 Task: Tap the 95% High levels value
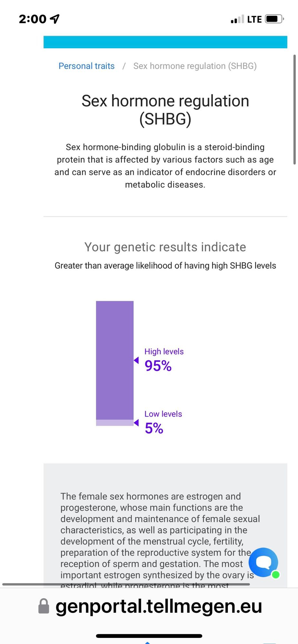tap(158, 366)
